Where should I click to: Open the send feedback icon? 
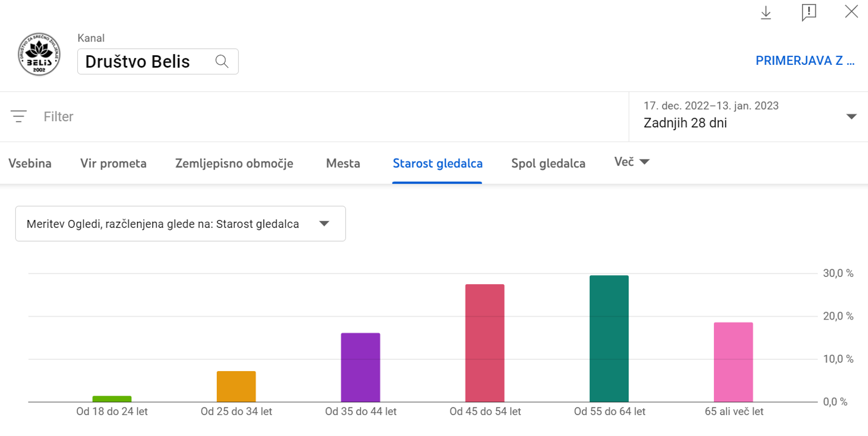click(x=809, y=12)
